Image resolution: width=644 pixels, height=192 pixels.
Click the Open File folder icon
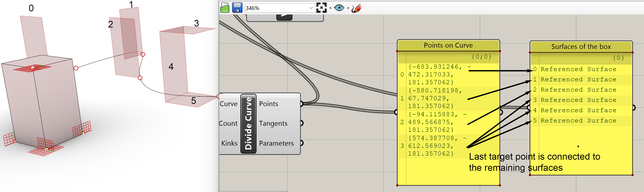click(224, 8)
